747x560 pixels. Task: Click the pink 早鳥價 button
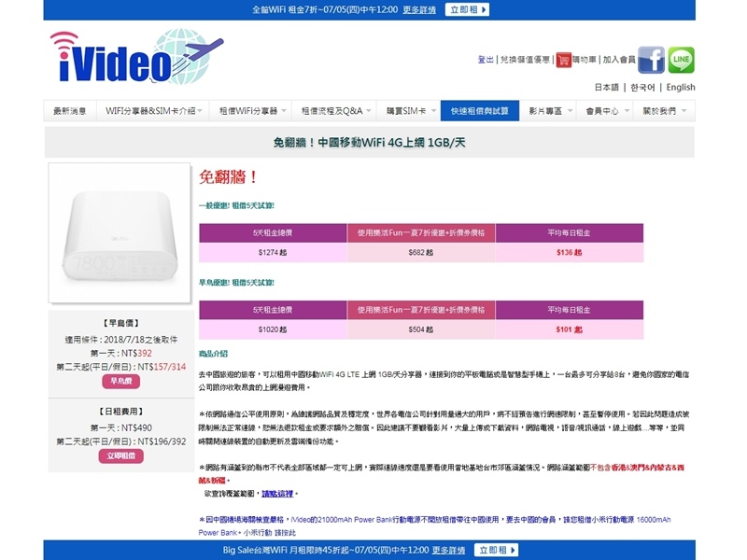pos(121,382)
